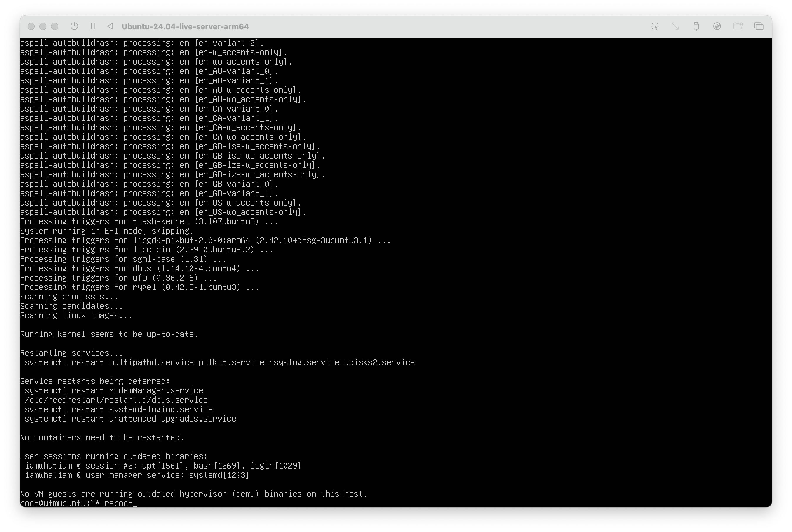The width and height of the screenshot is (792, 532).
Task: Toggle capture mouse cursor mode
Action: pyautogui.click(x=655, y=26)
